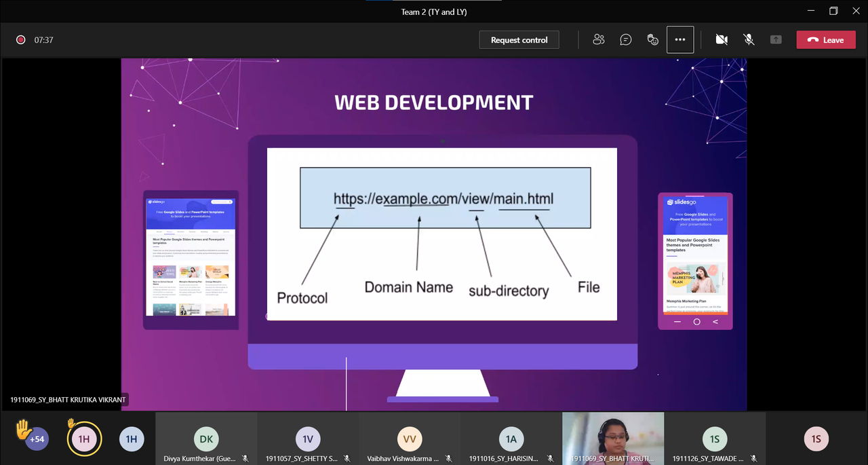Screen dimensions: 868x465
Task: Click muted mic icon on Divya Kumthekar tile
Action: click(x=245, y=459)
